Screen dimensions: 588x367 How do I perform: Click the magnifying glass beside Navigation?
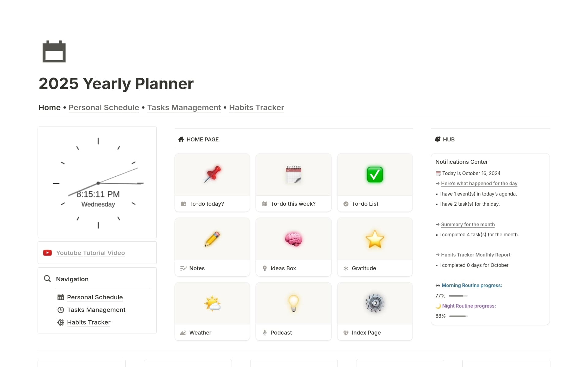(47, 279)
